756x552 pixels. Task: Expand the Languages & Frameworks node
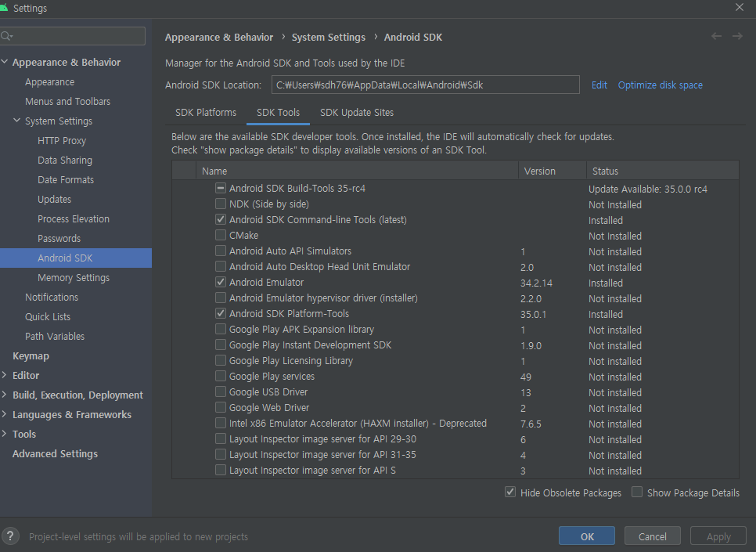coord(5,414)
